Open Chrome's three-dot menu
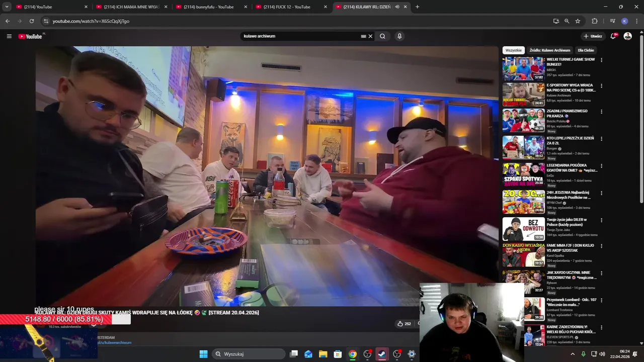 pos(637,21)
